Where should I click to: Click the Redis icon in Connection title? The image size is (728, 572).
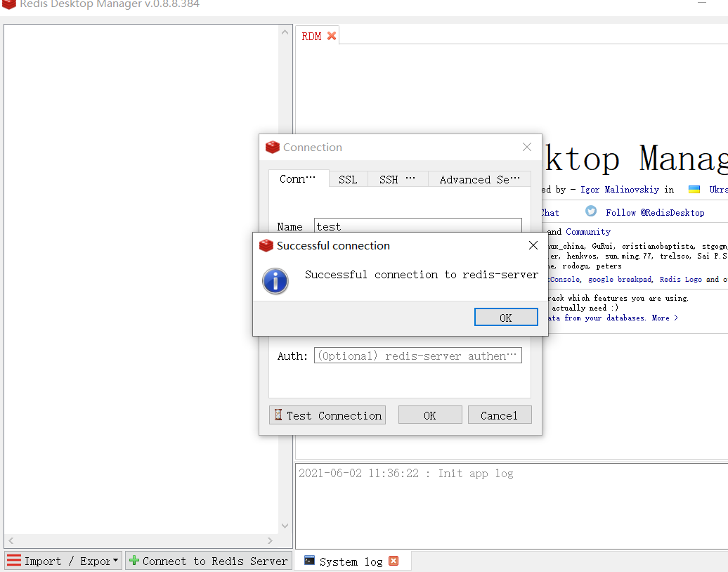click(x=273, y=147)
